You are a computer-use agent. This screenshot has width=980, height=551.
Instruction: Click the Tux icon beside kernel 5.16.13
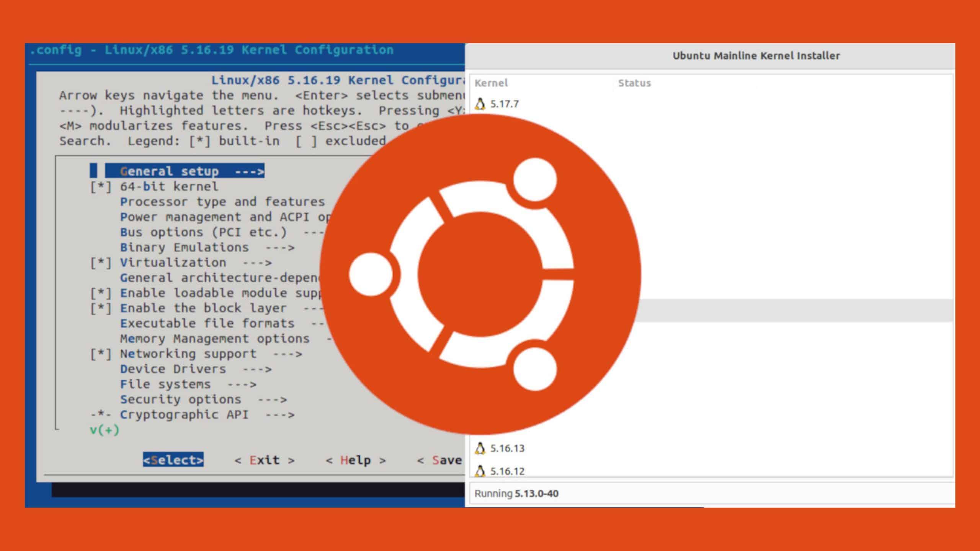480,448
